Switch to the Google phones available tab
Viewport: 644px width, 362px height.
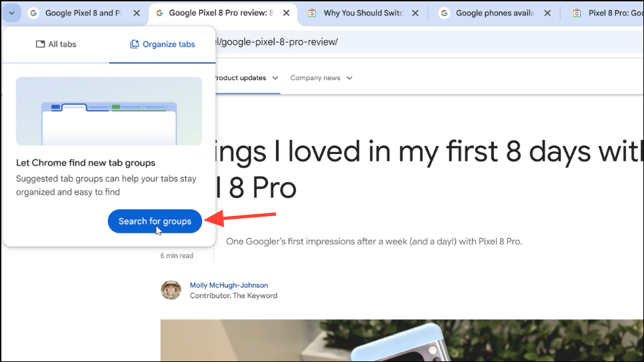[x=495, y=13]
